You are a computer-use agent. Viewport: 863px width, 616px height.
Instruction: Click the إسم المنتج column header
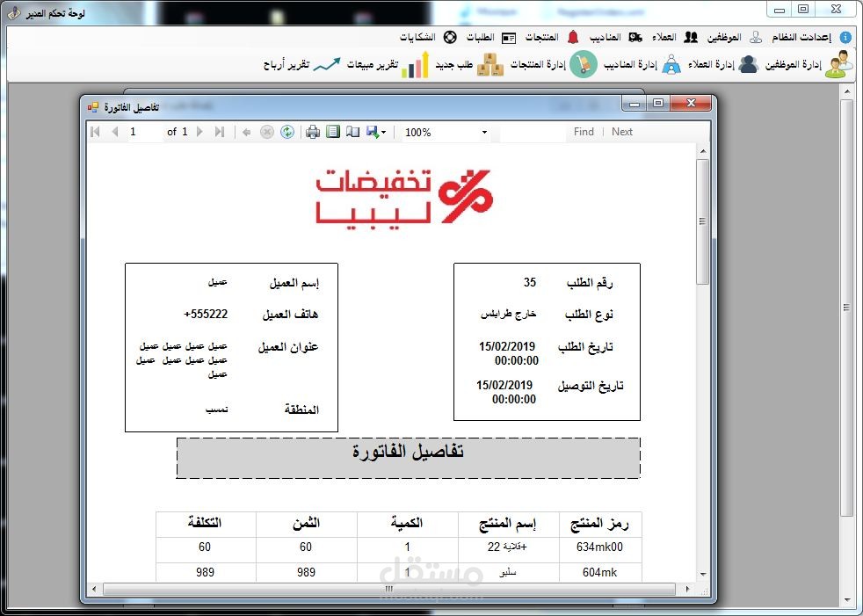pyautogui.click(x=508, y=525)
